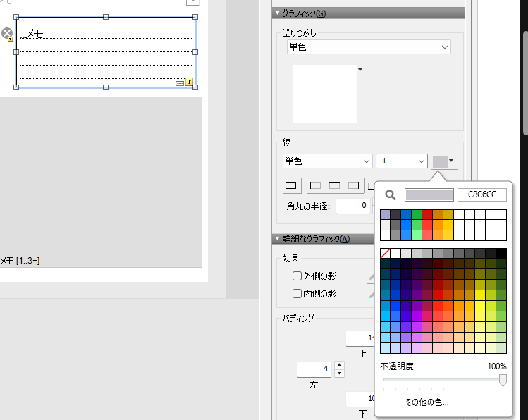Open the line style 単色 dropdown
Viewport: 528px width, 420px height.
328,161
